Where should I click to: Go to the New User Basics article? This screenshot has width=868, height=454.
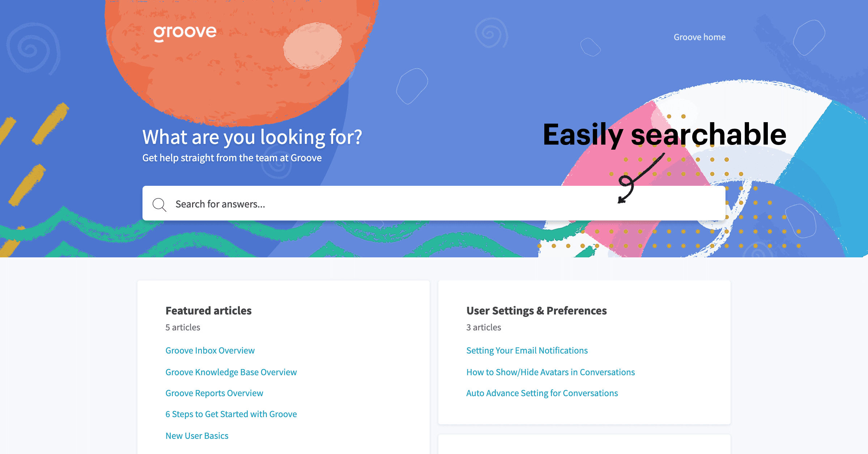tap(197, 436)
